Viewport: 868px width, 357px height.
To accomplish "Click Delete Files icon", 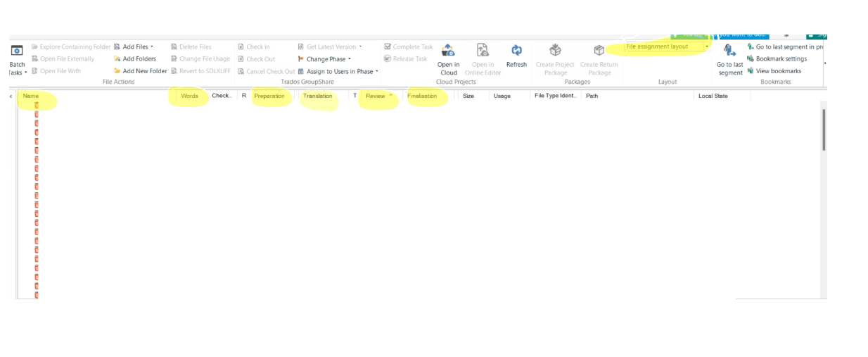I will [174, 47].
